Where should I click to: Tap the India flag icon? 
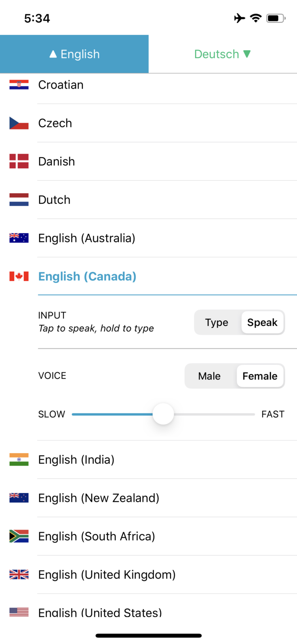click(19, 460)
